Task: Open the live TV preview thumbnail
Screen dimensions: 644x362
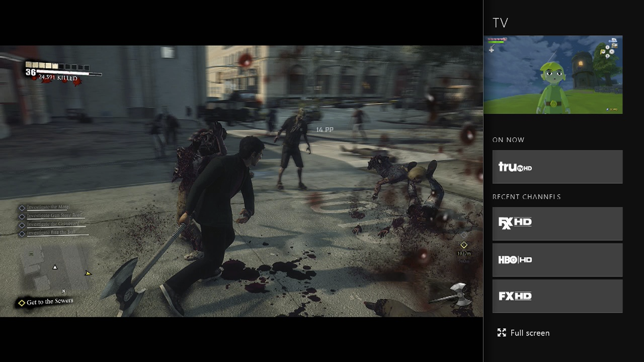Action: click(x=552, y=74)
